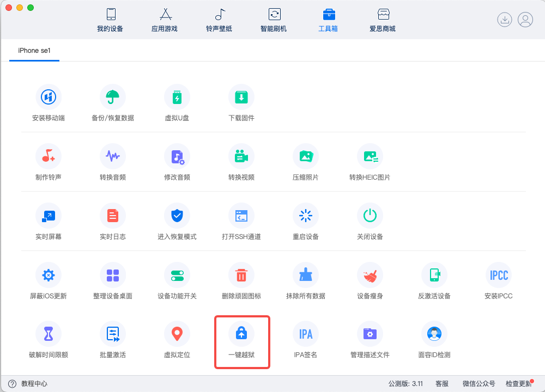This screenshot has height=392, width=545.
Task: Launch the 转换HEIC图片 image converter
Action: pyautogui.click(x=370, y=163)
